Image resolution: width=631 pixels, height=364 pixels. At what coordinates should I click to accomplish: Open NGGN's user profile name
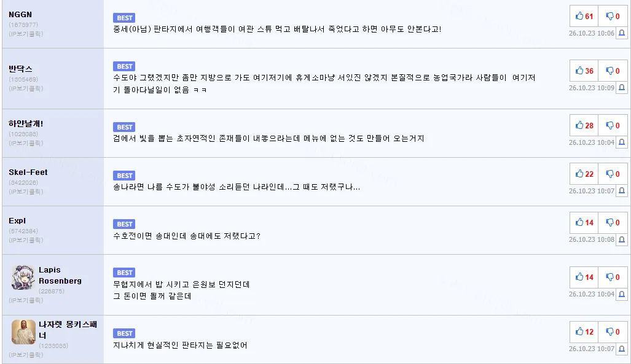(20, 15)
